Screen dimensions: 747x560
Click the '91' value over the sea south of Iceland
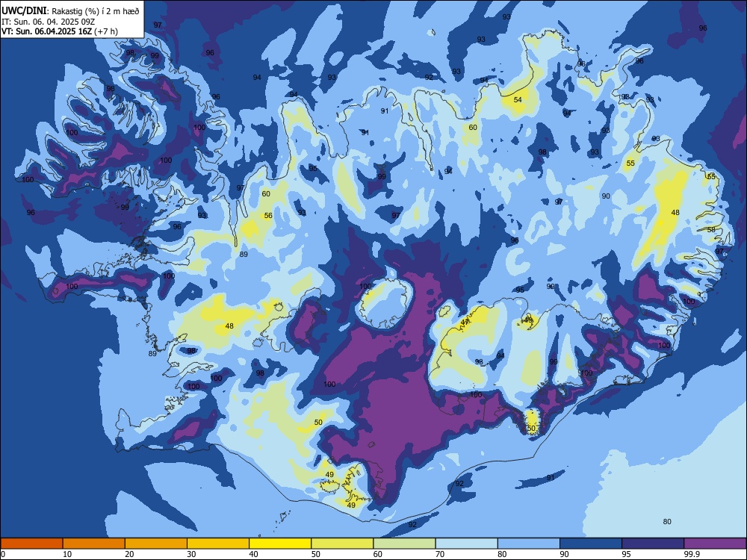pyautogui.click(x=551, y=477)
